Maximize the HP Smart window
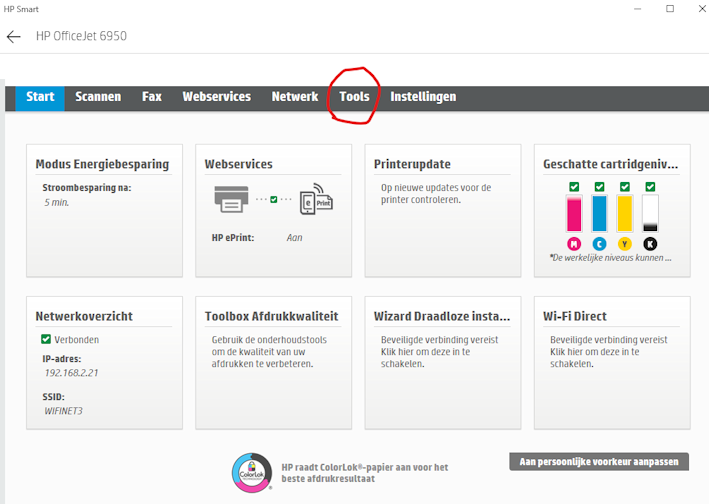This screenshot has width=709, height=504. (670, 9)
